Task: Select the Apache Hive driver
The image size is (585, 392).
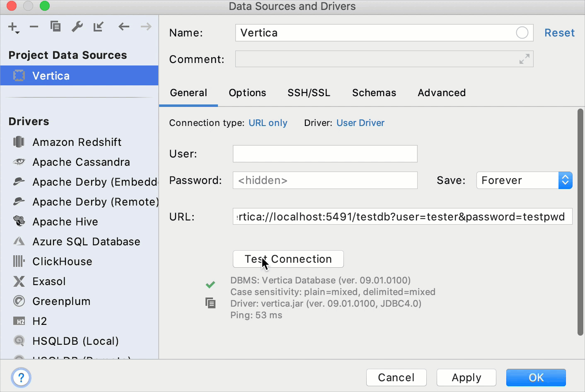Action: click(79, 222)
